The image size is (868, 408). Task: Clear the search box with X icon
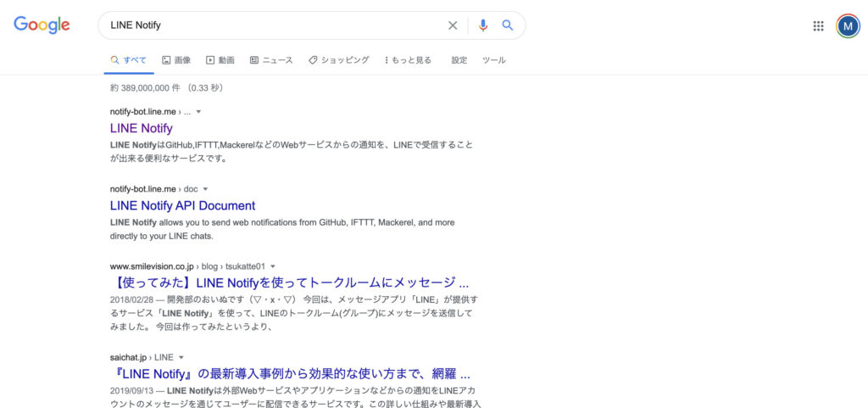coord(453,25)
